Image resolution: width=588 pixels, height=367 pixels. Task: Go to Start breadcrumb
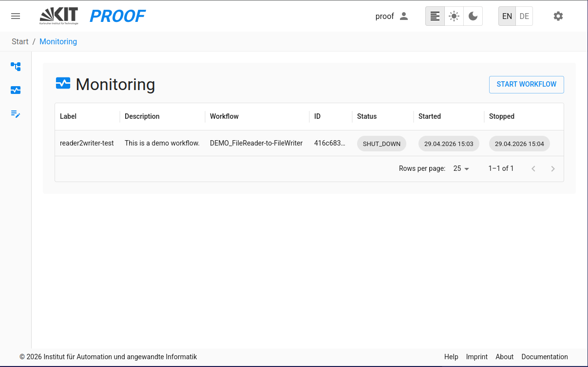[x=20, y=41]
